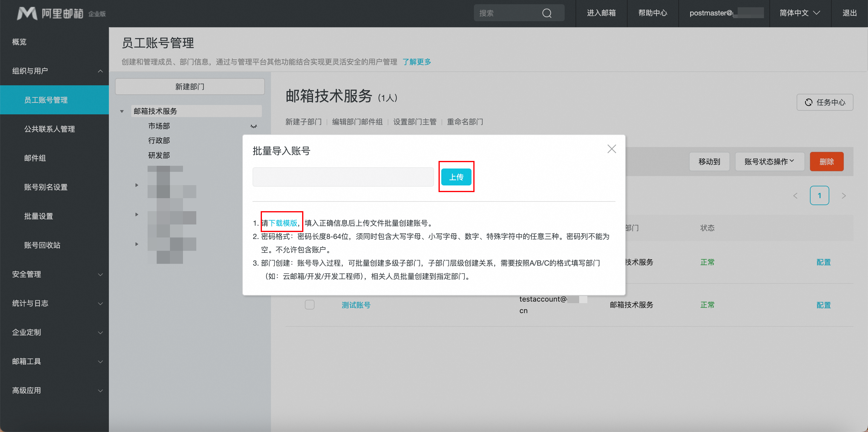The height and width of the screenshot is (432, 868).
Task: Click the 下载模版 link
Action: 283,223
